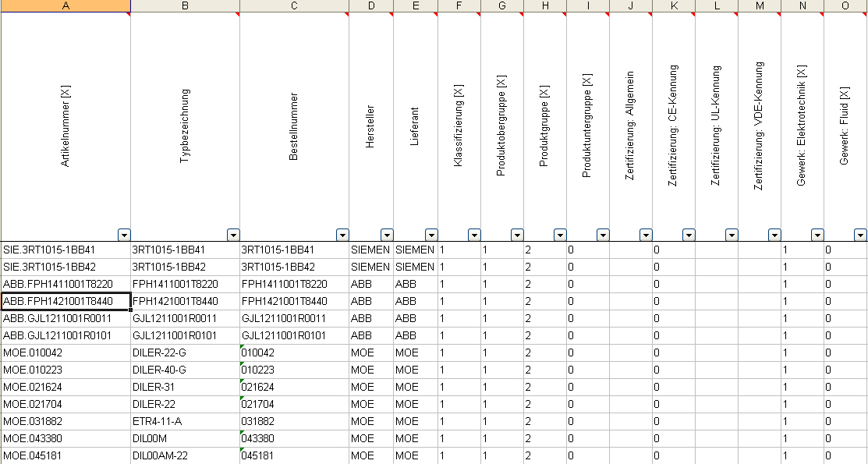Select column F header
This screenshot has height=464, width=868.
click(x=459, y=5)
